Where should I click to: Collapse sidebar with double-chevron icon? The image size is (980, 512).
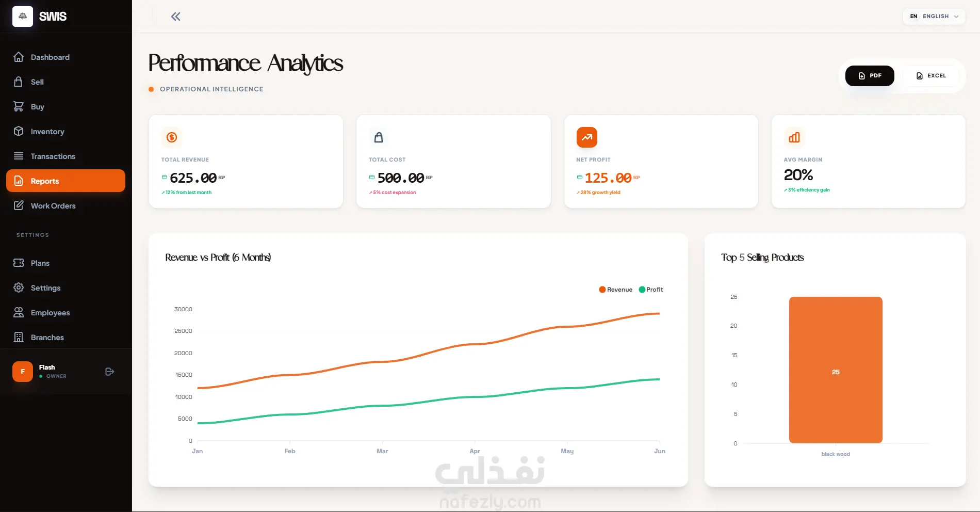pyautogui.click(x=175, y=17)
